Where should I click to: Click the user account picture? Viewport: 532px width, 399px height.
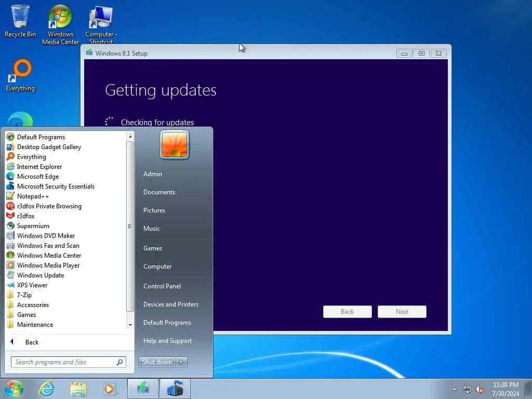pyautogui.click(x=175, y=145)
